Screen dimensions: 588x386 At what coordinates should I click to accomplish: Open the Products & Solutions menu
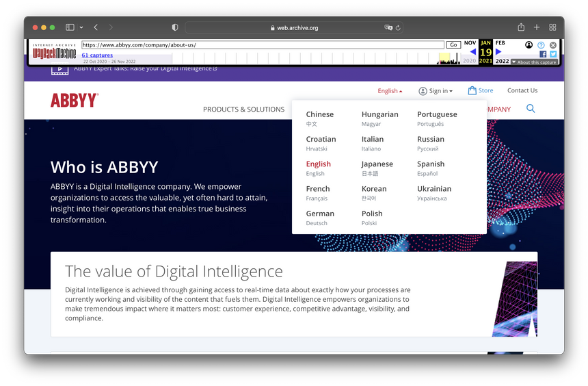click(243, 110)
